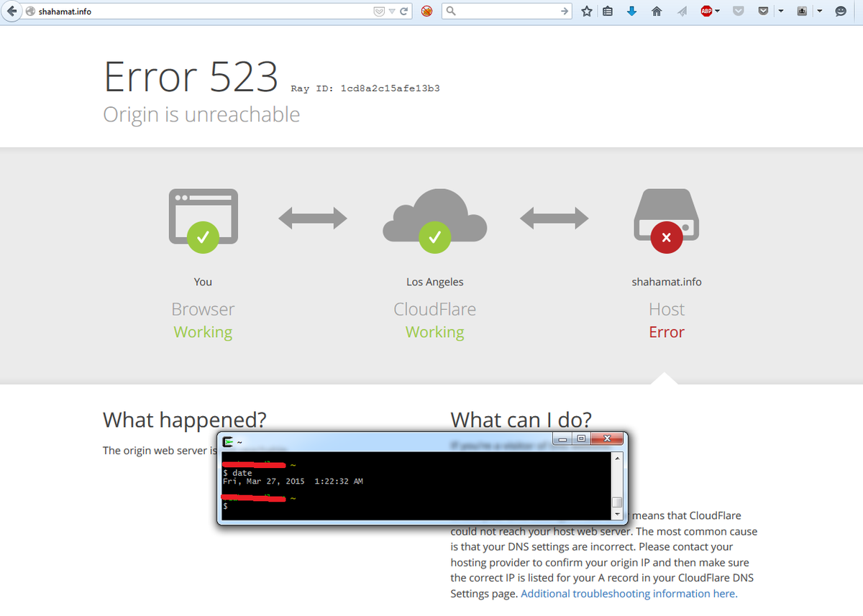863x616 pixels.
Task: Click the 'Los Angeles' label
Action: pyautogui.click(x=434, y=282)
